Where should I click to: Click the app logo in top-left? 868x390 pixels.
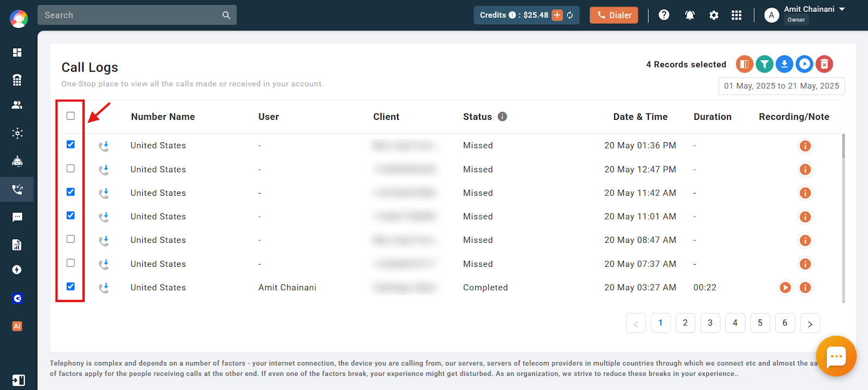tap(18, 19)
